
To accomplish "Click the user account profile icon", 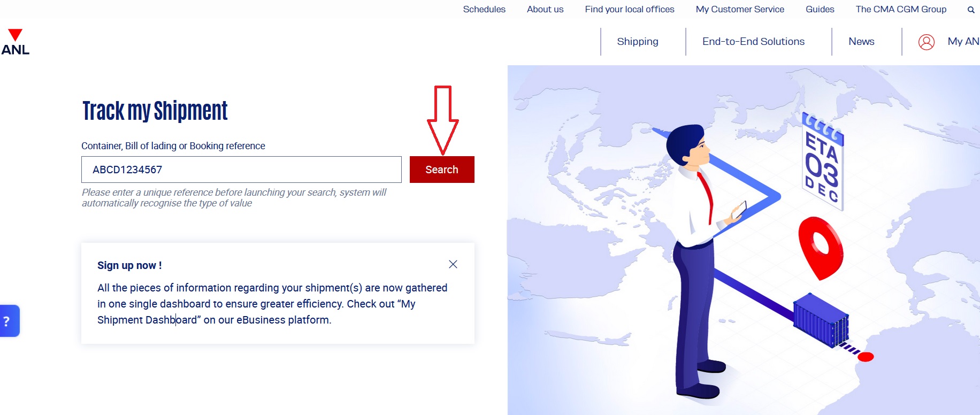I will (927, 42).
